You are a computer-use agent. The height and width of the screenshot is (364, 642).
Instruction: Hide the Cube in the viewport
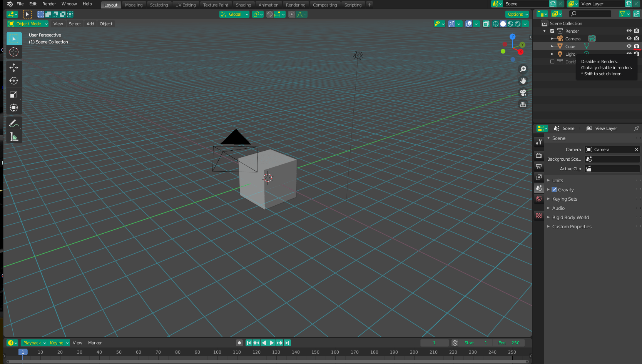point(629,46)
